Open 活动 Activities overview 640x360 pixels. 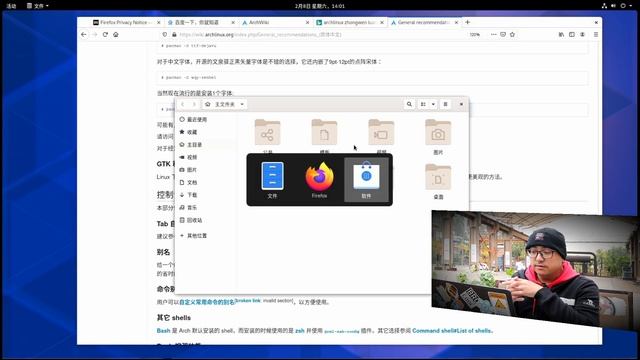click(11, 6)
